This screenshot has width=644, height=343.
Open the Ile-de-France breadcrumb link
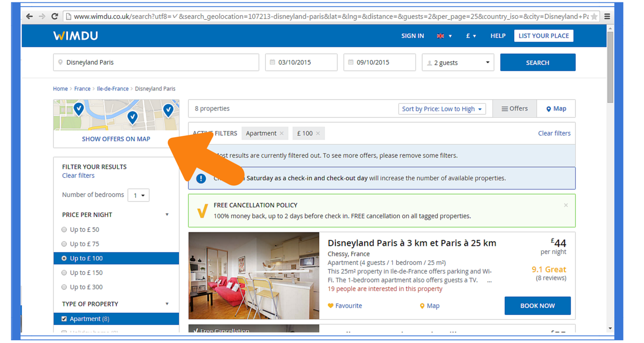(x=113, y=89)
